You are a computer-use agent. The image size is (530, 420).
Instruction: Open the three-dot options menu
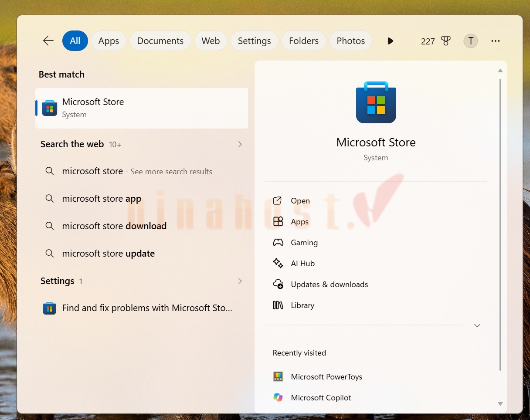coord(496,41)
